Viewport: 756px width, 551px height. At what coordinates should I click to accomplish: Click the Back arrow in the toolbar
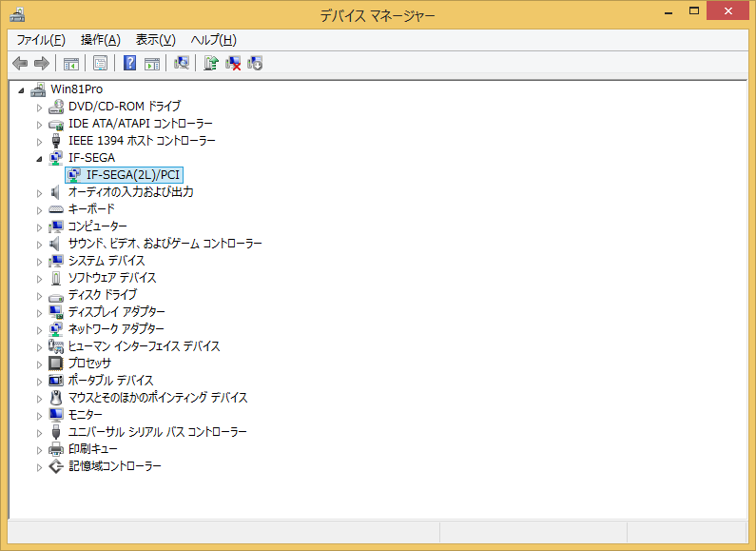20,64
